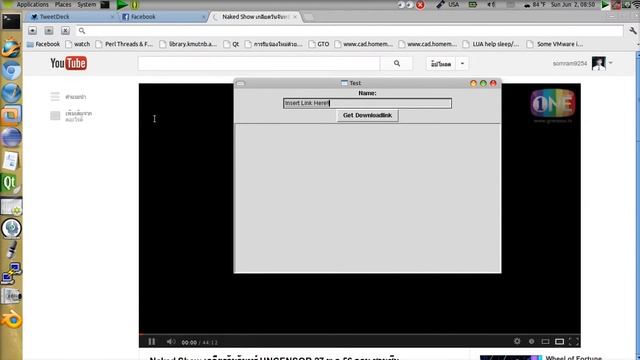Mute the YouTube video volume
Viewport: 640px width, 360px height.
(x=171, y=342)
